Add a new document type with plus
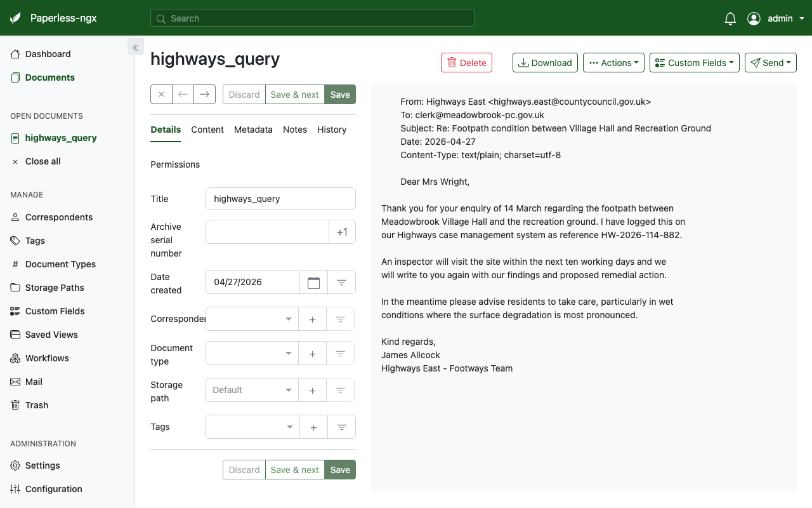Screen dimensions: 812x508 click(312, 353)
